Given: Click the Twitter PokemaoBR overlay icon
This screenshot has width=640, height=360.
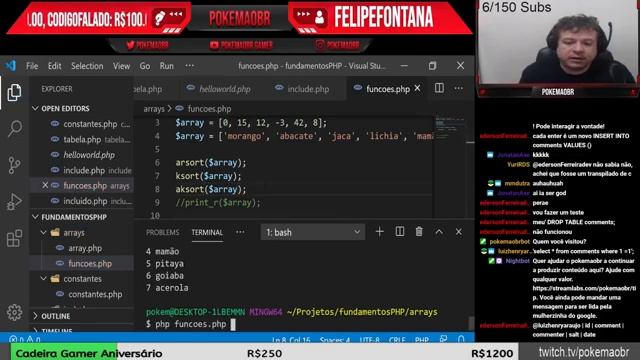Looking at the screenshot, I should [130, 45].
